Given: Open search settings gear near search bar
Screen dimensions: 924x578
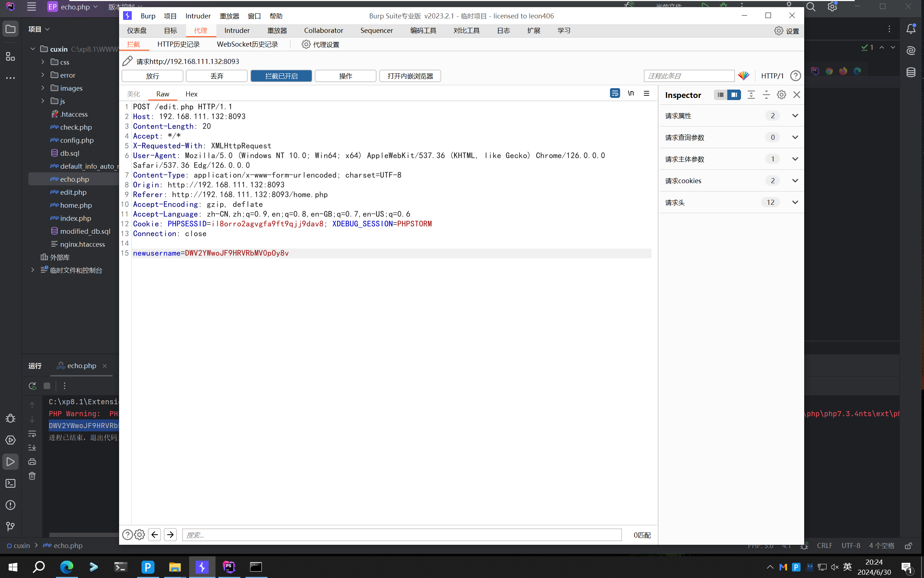Looking at the screenshot, I should tap(140, 534).
